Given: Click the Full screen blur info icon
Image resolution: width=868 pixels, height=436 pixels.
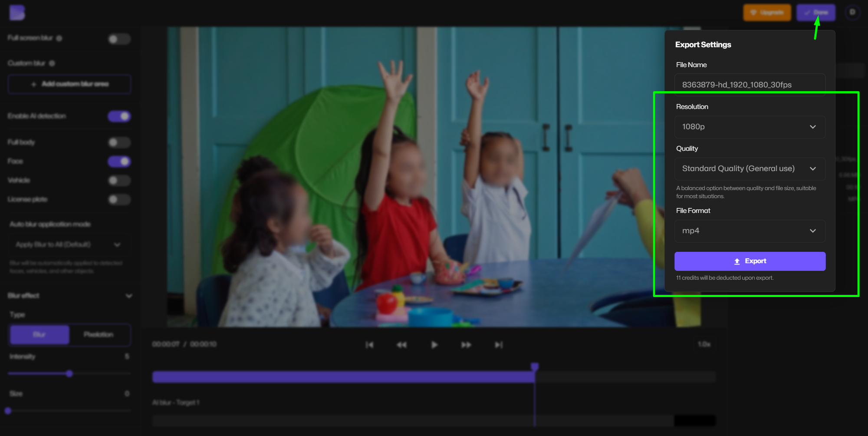Looking at the screenshot, I should (x=59, y=38).
